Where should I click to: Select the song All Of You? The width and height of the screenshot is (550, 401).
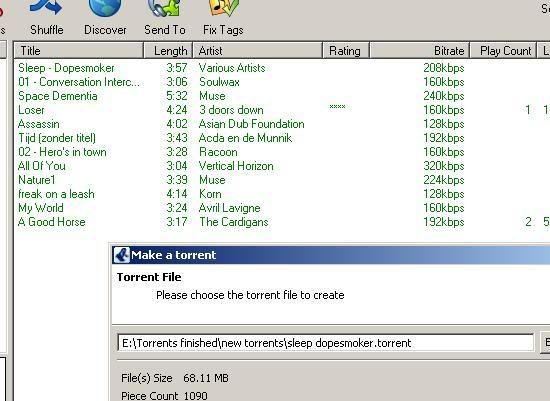click(x=42, y=166)
